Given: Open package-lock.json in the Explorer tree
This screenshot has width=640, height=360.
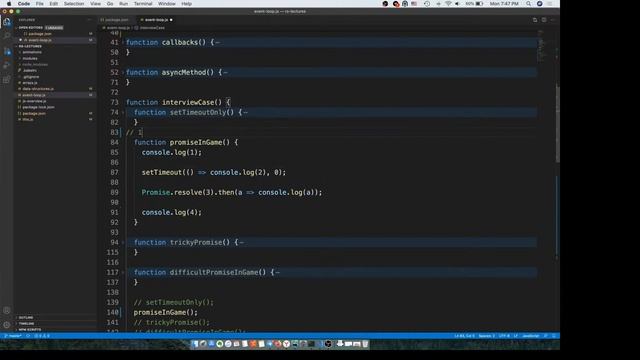Looking at the screenshot, I should pyautogui.click(x=38, y=107).
